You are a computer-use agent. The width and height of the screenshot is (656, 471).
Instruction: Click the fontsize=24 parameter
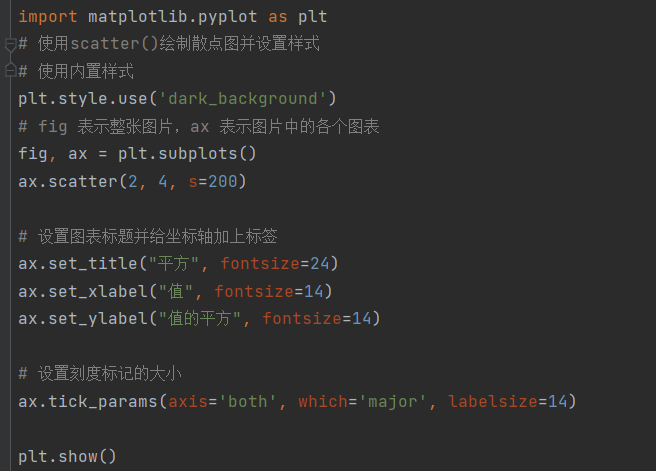click(x=274, y=264)
